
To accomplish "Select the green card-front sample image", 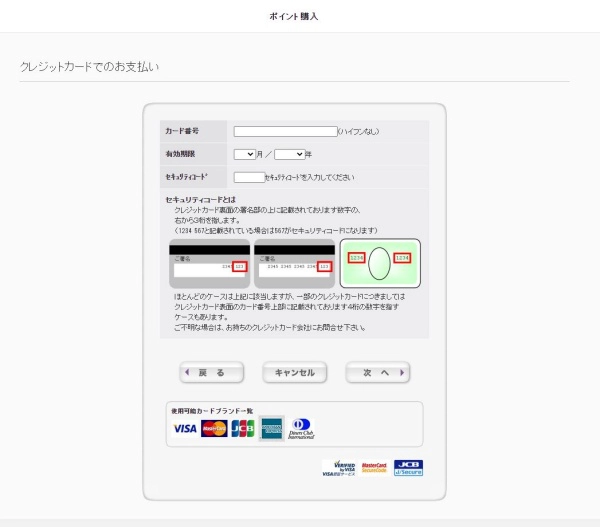I will click(380, 263).
